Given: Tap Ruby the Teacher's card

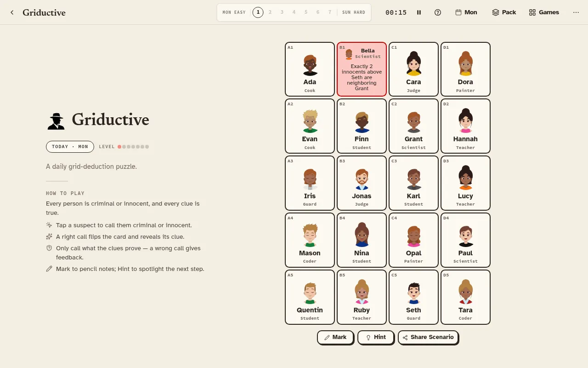Looking at the screenshot, I should 362,297.
